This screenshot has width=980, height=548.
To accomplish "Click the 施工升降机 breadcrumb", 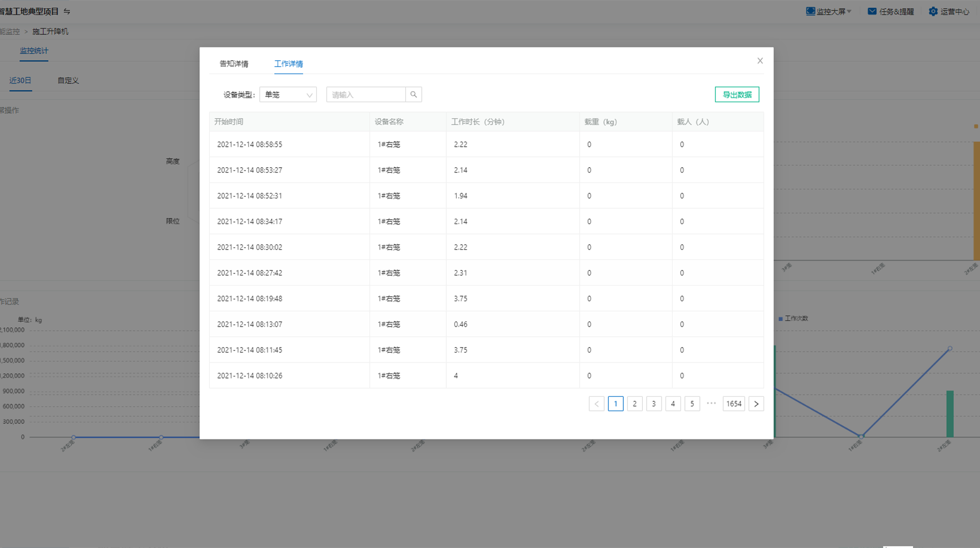I will coord(50,32).
